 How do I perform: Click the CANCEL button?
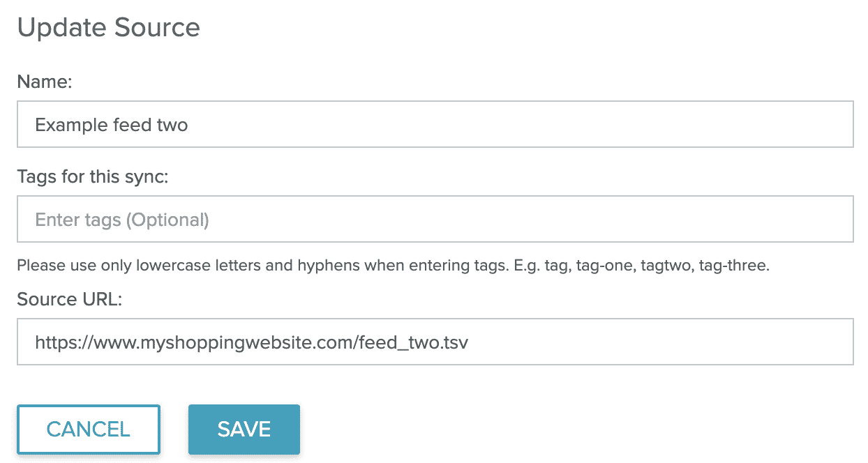[89, 430]
